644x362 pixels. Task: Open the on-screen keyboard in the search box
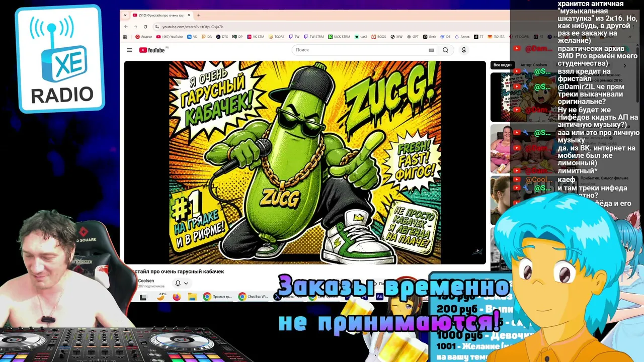click(x=431, y=50)
